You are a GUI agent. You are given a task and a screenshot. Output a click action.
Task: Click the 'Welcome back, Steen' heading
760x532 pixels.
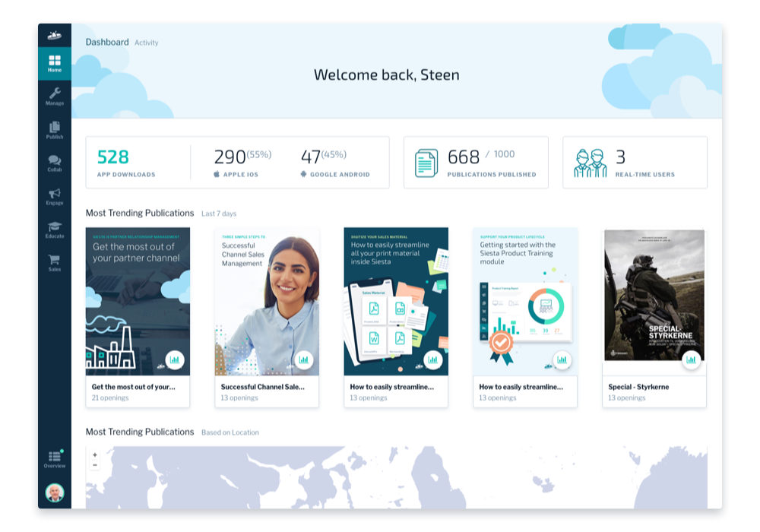(386, 74)
